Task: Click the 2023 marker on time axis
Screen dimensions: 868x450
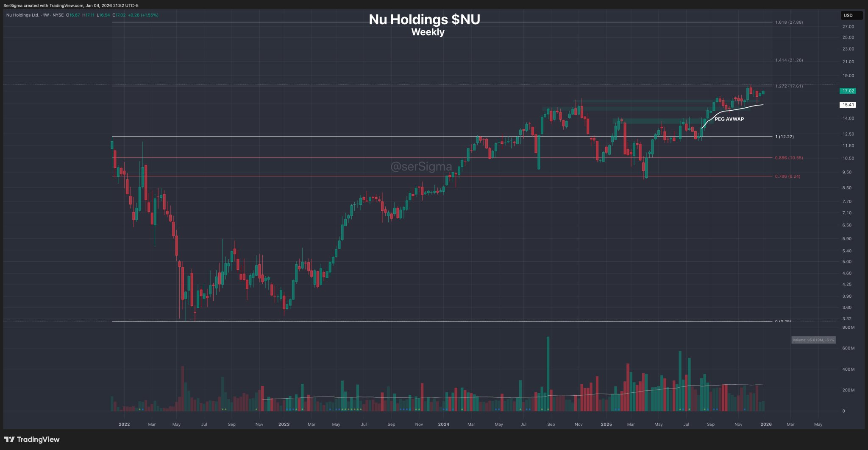Action: click(x=284, y=424)
